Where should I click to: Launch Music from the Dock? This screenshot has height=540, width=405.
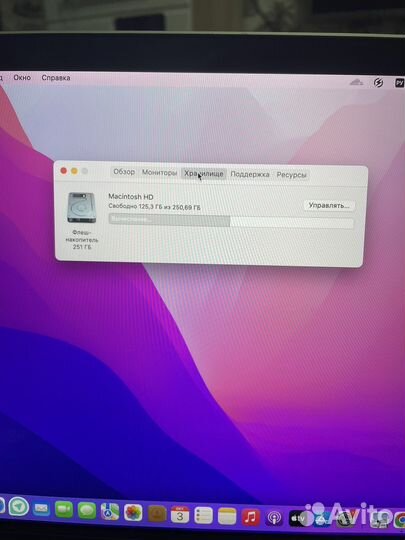pos(251,517)
